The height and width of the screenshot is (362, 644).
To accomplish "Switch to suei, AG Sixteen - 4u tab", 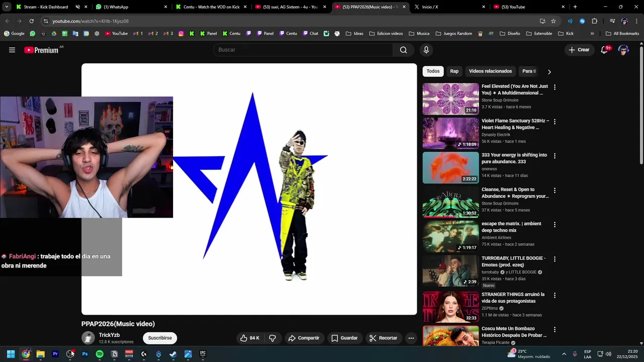I will [x=291, y=7].
